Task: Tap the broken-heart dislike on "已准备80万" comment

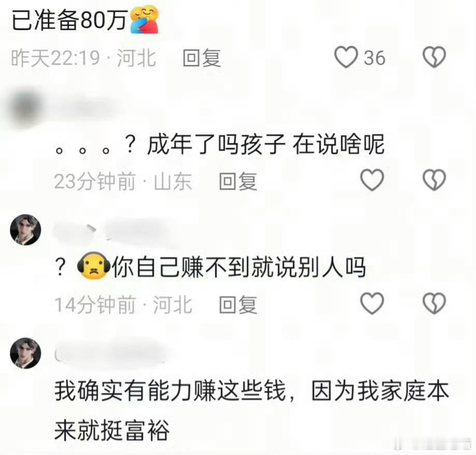Action: click(435, 57)
